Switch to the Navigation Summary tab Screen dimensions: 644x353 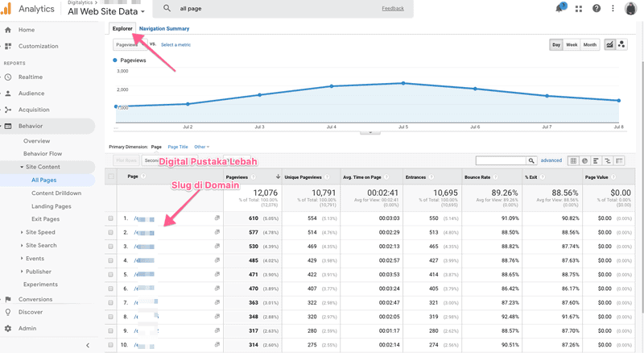click(164, 28)
